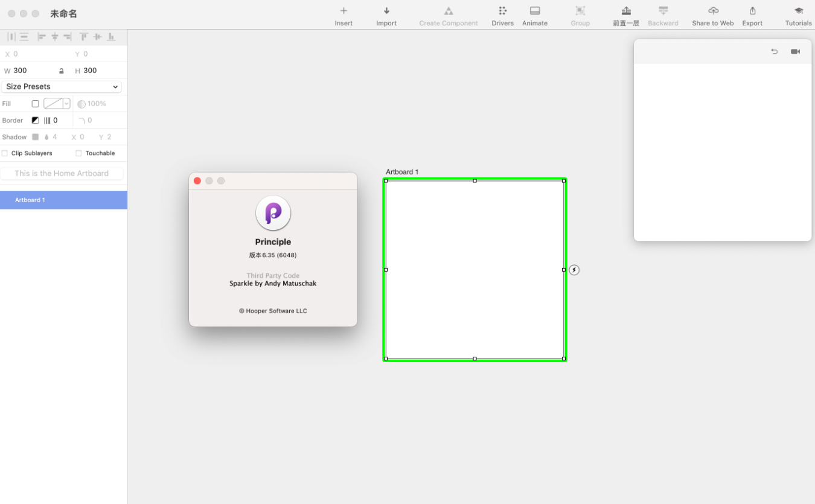Open the border color swatch

point(35,120)
